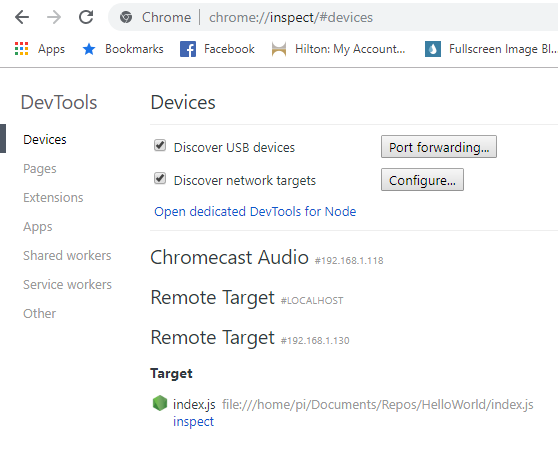Go to Service workers section

click(x=68, y=285)
